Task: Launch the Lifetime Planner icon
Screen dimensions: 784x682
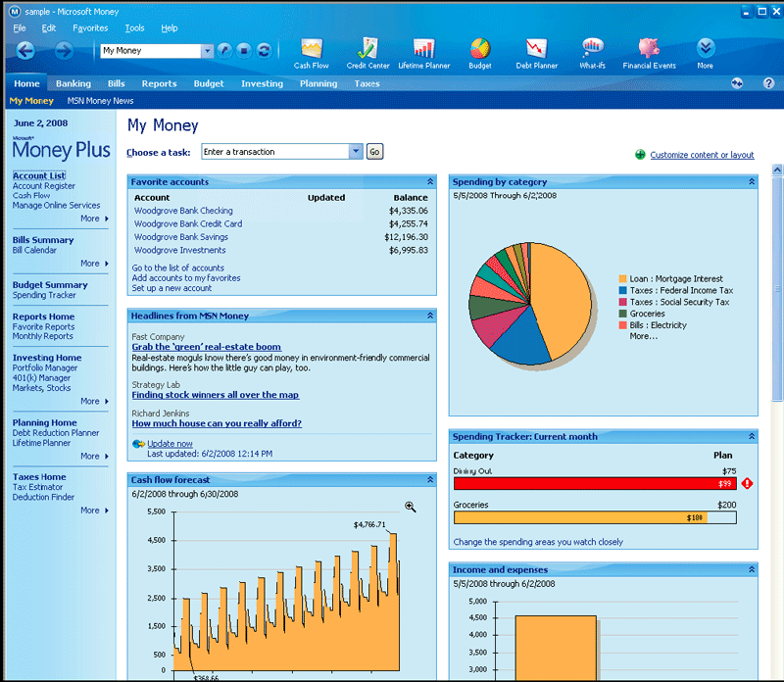Action: (424, 49)
